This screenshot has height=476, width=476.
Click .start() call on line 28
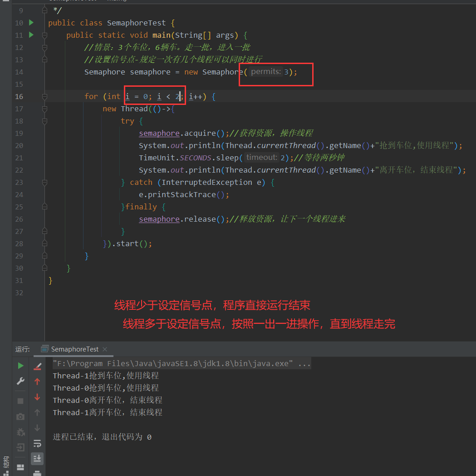click(x=132, y=243)
